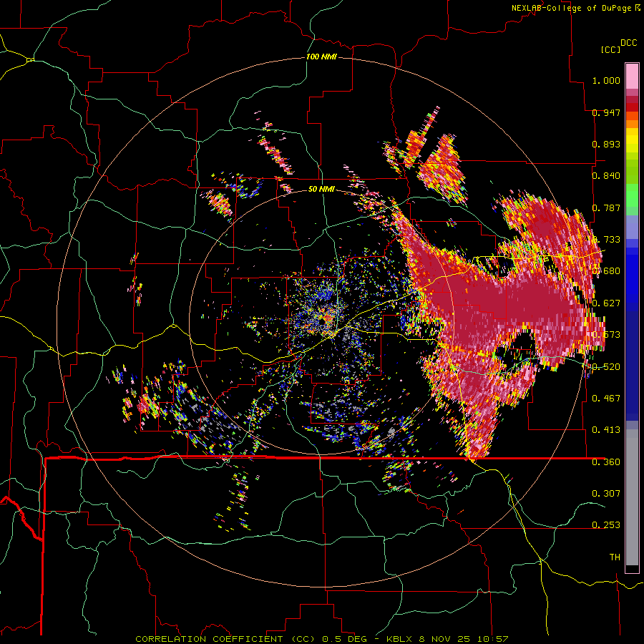The image size is (644, 644).
Task: Click the 0.307 legend value
Action: [x=606, y=494]
